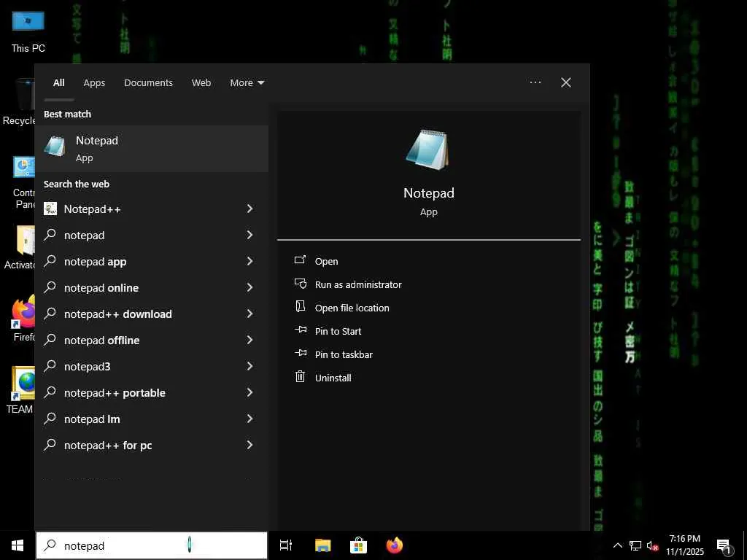Expand the 'notepad++ download' suggestion arrow
This screenshot has height=560, width=747.
coord(249,314)
